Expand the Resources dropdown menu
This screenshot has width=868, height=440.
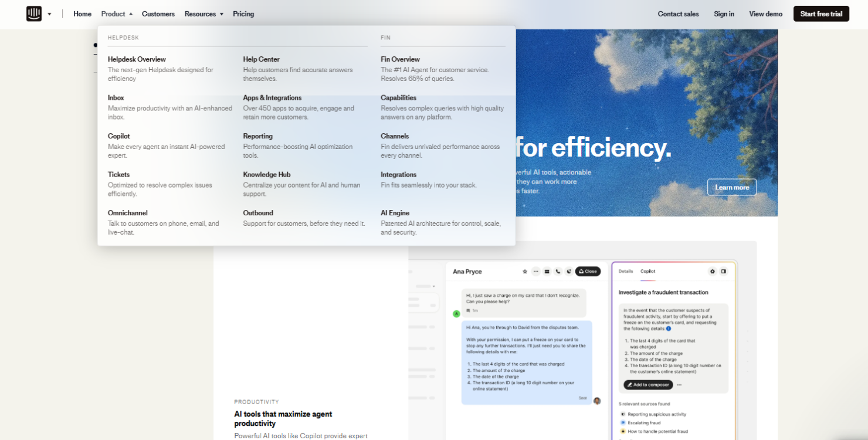click(204, 14)
